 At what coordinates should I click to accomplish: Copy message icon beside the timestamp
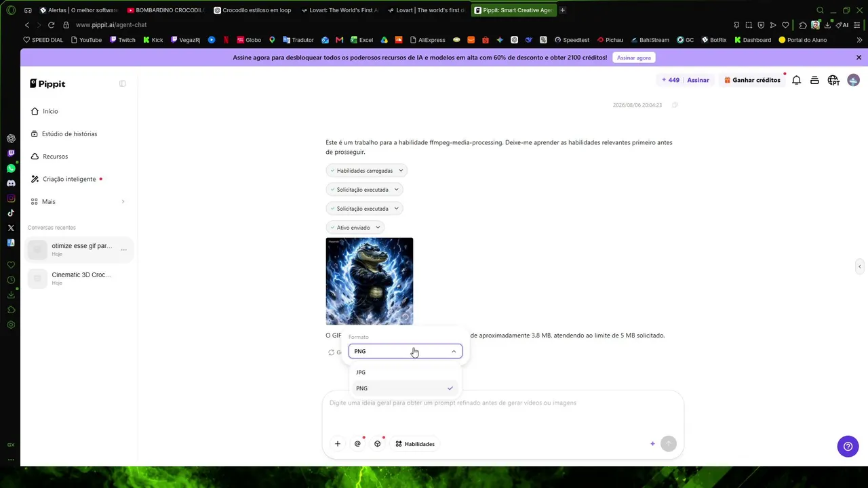click(x=675, y=105)
